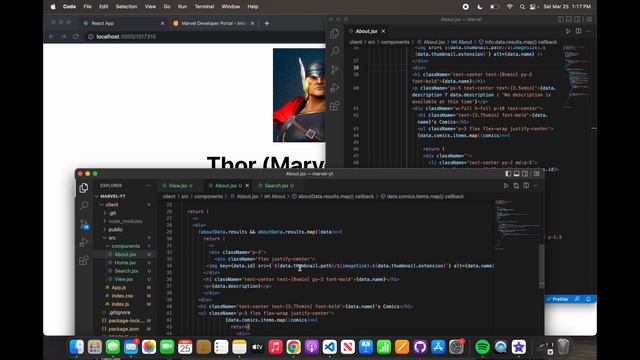Open Google Chrome from Dock
The width and height of the screenshot is (640, 360).
click(293, 347)
